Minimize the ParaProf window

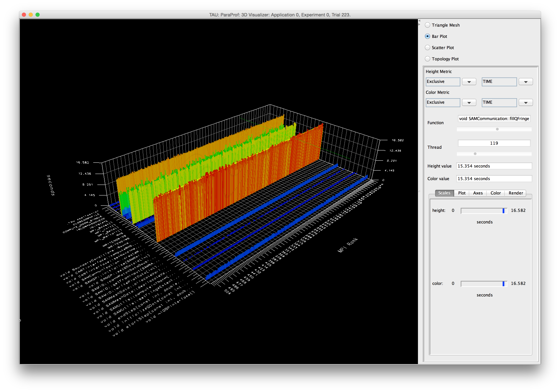click(31, 15)
